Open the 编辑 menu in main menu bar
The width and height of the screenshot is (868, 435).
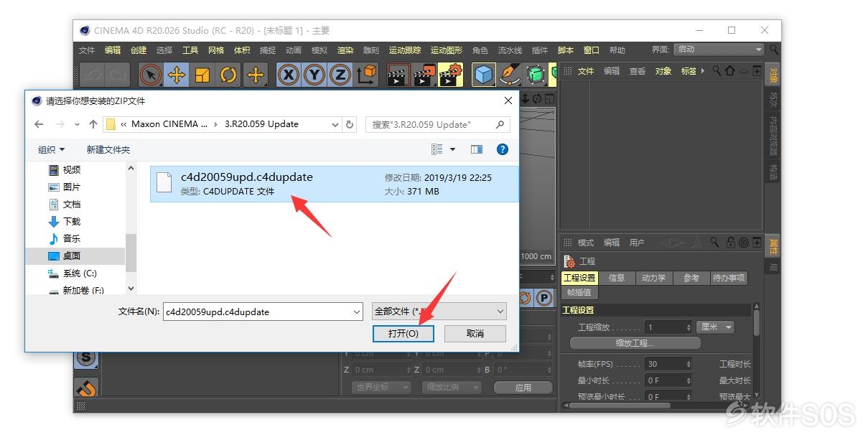[113, 50]
